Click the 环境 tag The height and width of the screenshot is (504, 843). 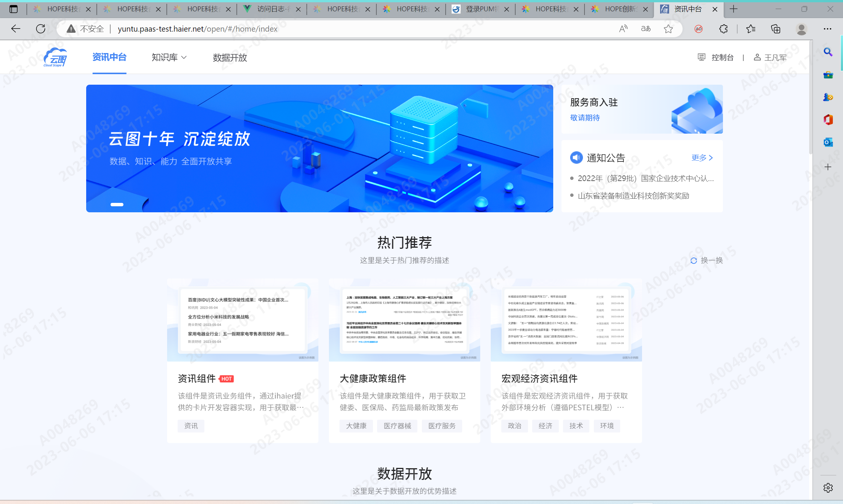click(607, 426)
